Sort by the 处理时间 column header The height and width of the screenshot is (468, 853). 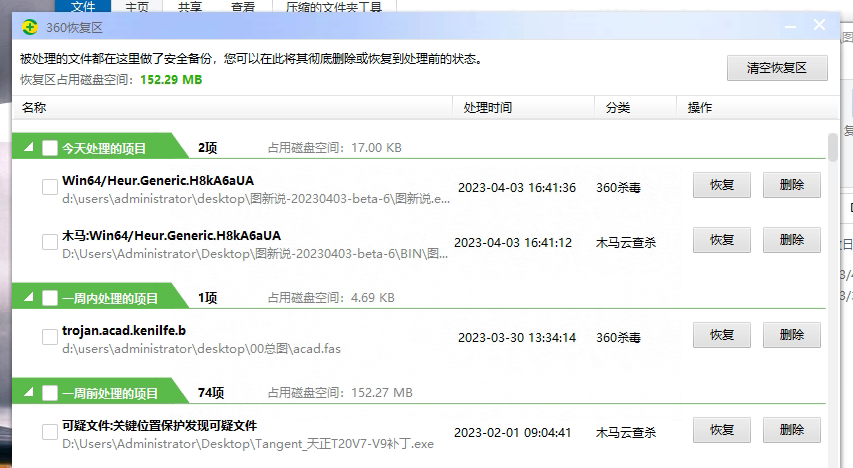coord(488,107)
